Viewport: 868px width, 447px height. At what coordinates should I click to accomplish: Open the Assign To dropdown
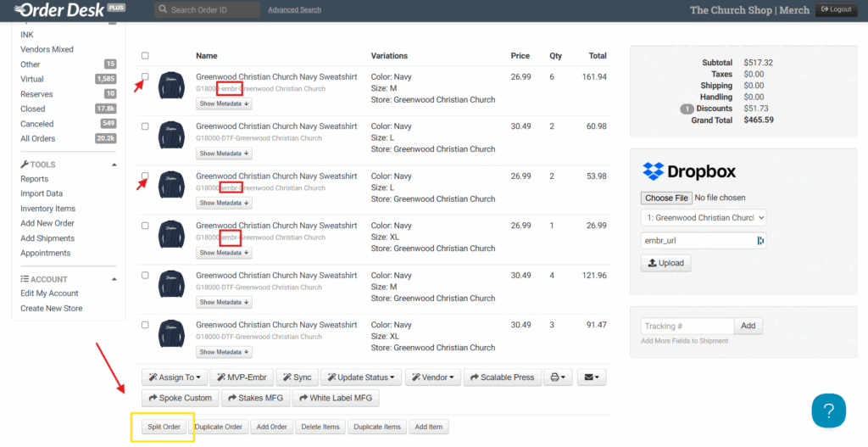tap(175, 377)
